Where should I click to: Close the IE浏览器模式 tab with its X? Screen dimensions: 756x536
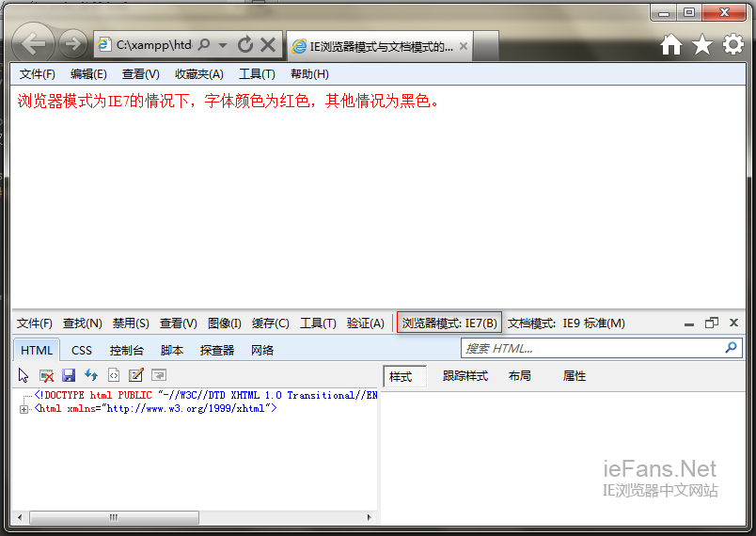[464, 46]
